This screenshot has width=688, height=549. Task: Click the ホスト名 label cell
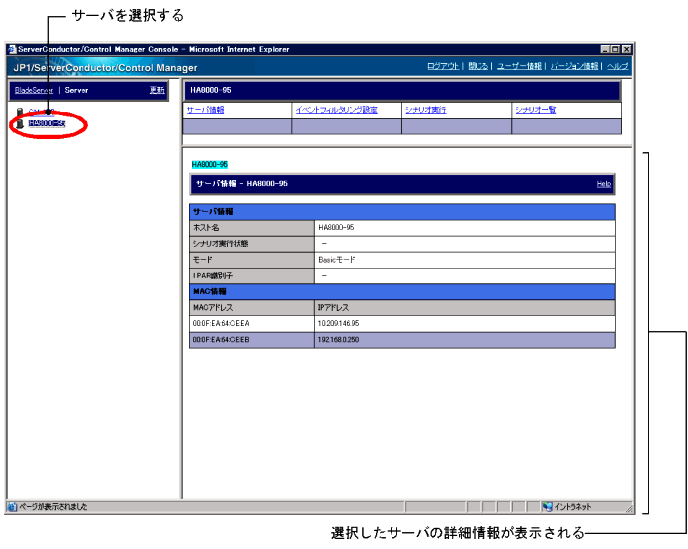(252, 228)
